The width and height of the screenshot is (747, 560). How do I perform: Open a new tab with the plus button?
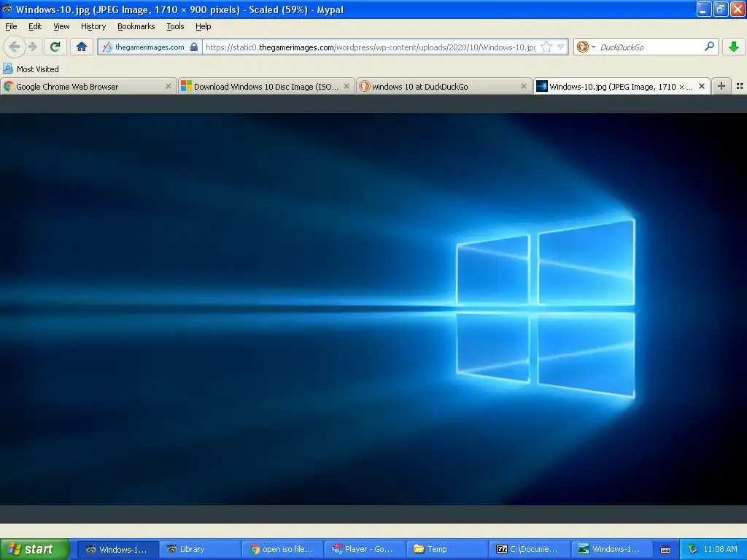(x=721, y=86)
